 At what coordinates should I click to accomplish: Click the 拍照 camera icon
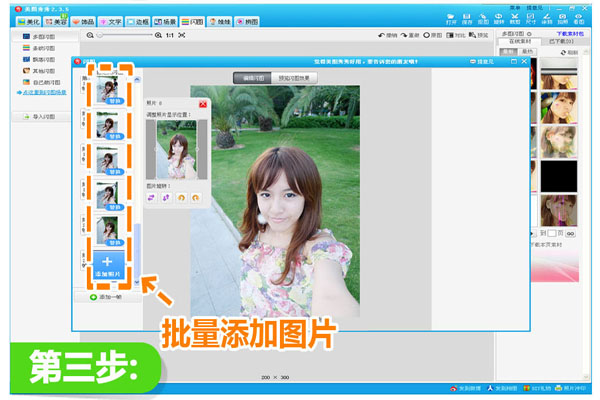pos(562,19)
